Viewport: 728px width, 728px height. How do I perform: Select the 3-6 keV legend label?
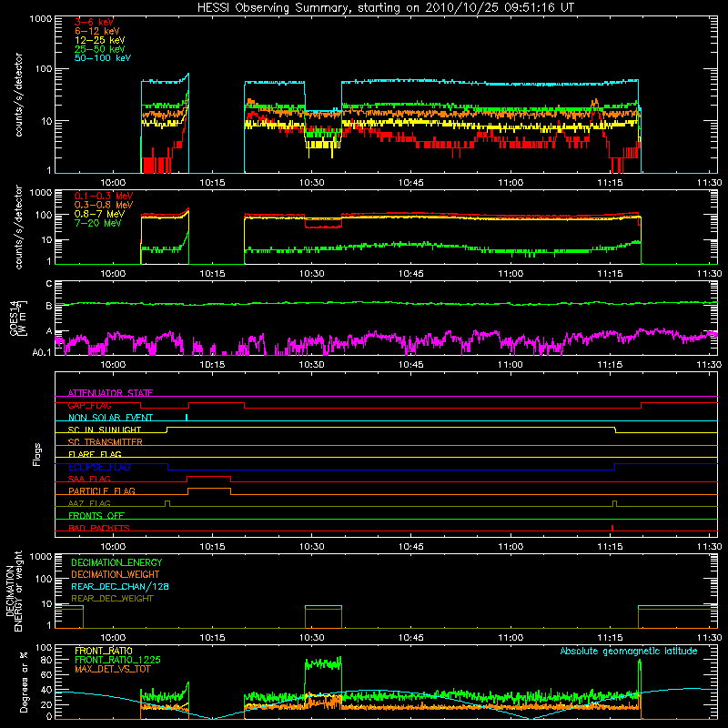coord(94,22)
